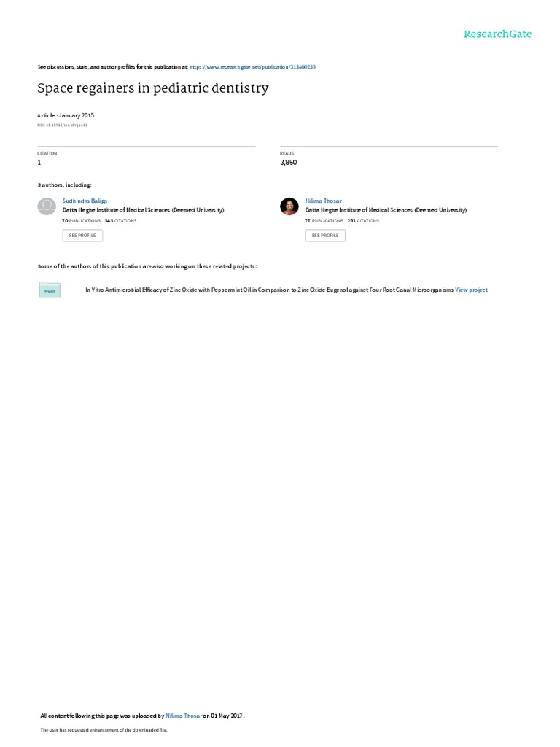560x747 pixels.
Task: Click Baliga's 70 publications stat
Action: coord(82,221)
